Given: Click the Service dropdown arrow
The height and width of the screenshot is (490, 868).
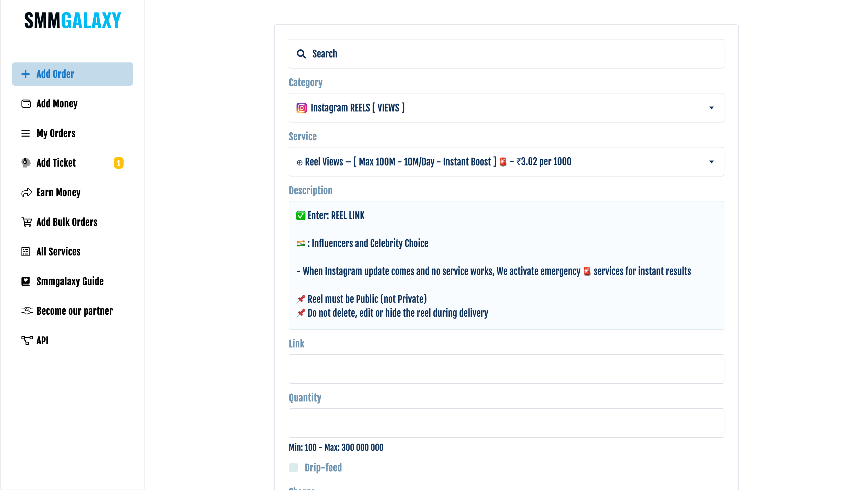Looking at the screenshot, I should (x=711, y=162).
